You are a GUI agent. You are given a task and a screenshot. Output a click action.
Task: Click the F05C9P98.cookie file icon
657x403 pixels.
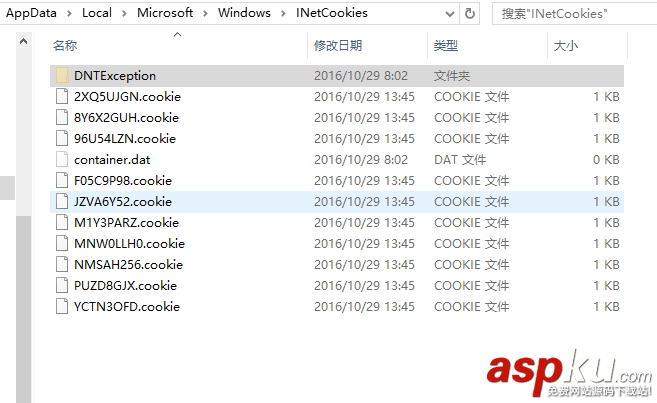61,181
